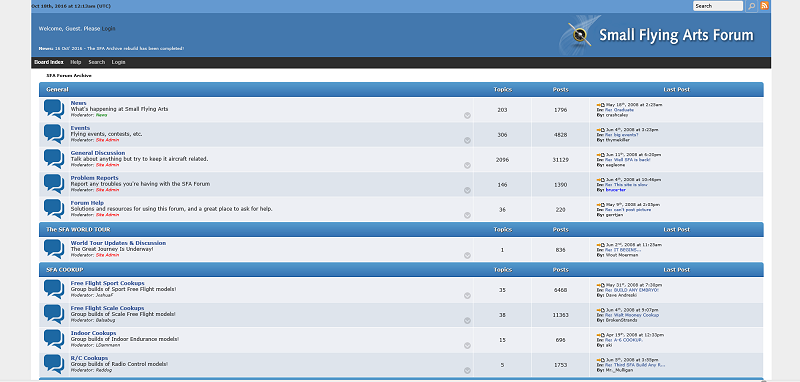Click last-post arrow icon in General Discussion row
The height and width of the screenshot is (382, 800).
tap(601, 155)
